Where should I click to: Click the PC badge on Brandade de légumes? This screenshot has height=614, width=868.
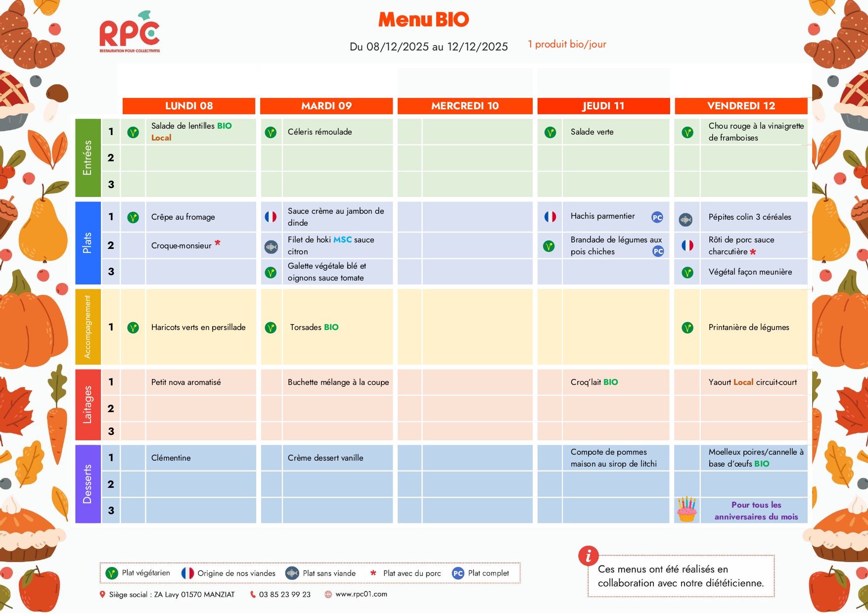tap(658, 251)
